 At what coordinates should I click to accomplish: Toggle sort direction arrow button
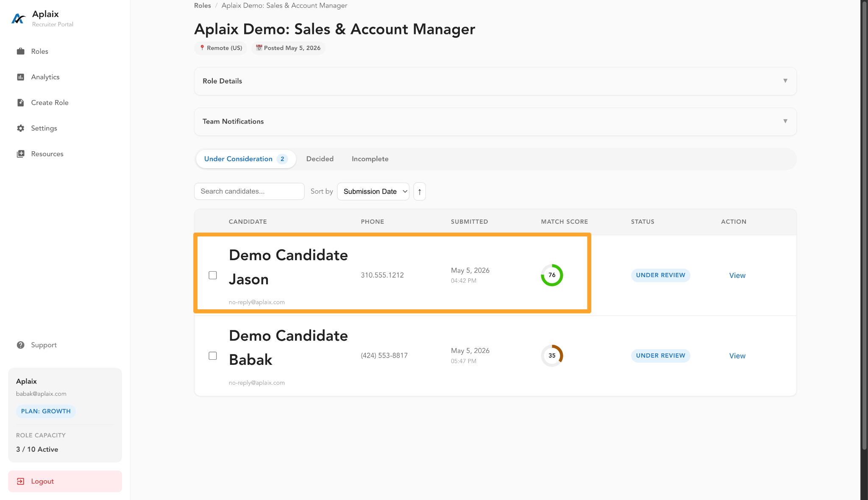coord(420,192)
